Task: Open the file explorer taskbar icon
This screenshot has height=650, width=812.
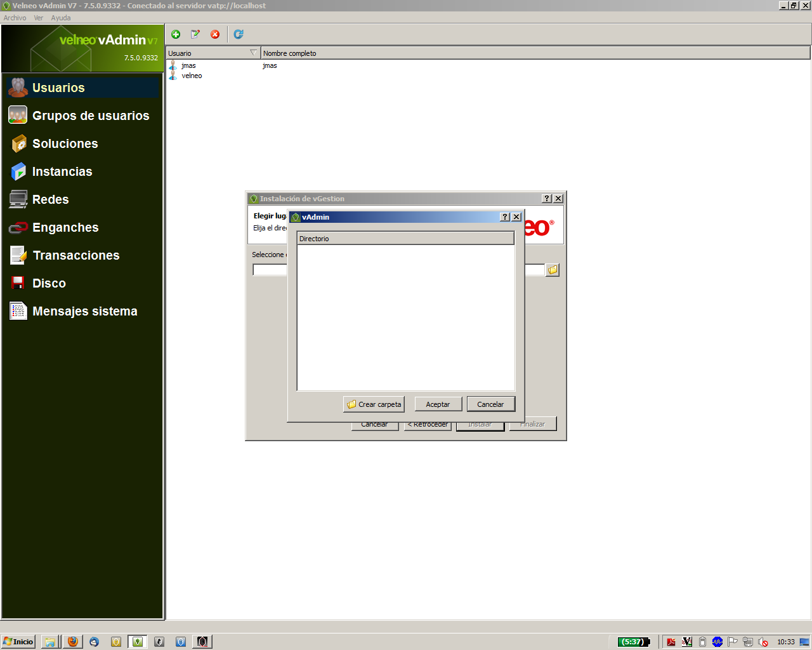Action: 50,642
